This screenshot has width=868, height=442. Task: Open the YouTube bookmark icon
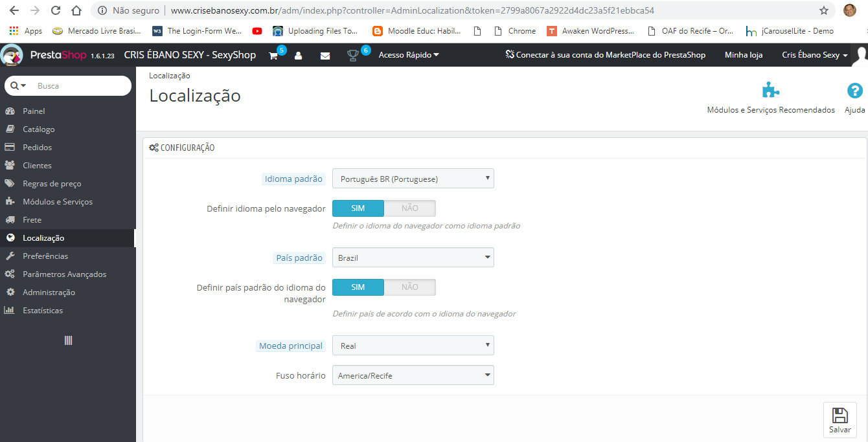[257, 31]
